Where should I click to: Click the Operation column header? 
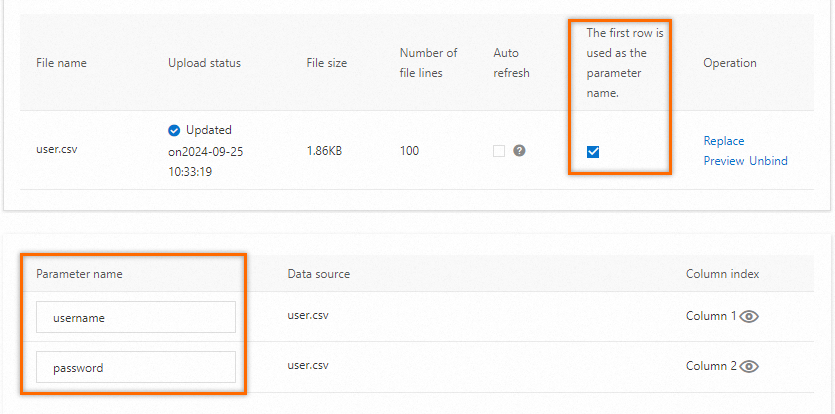729,63
